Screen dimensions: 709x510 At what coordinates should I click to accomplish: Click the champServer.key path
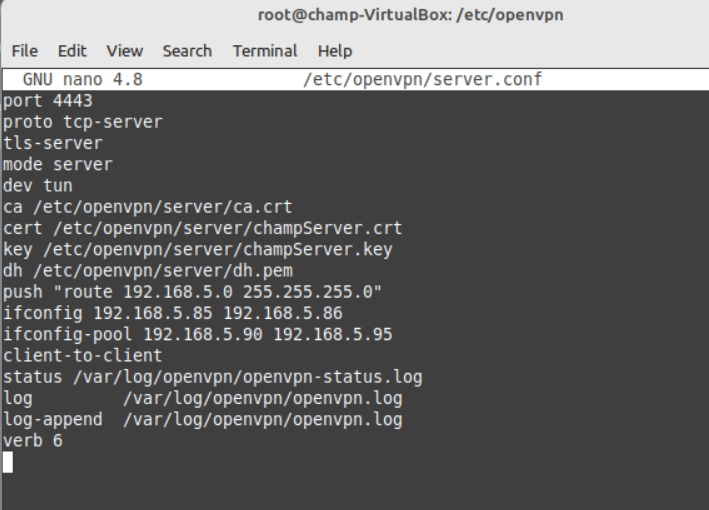coord(218,249)
